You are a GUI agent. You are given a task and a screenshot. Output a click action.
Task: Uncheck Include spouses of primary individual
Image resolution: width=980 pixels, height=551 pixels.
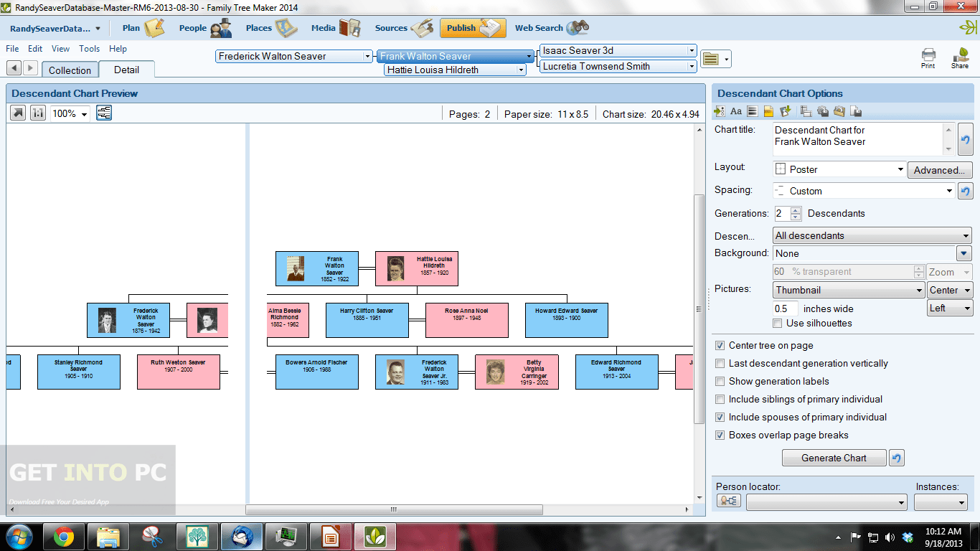point(720,417)
